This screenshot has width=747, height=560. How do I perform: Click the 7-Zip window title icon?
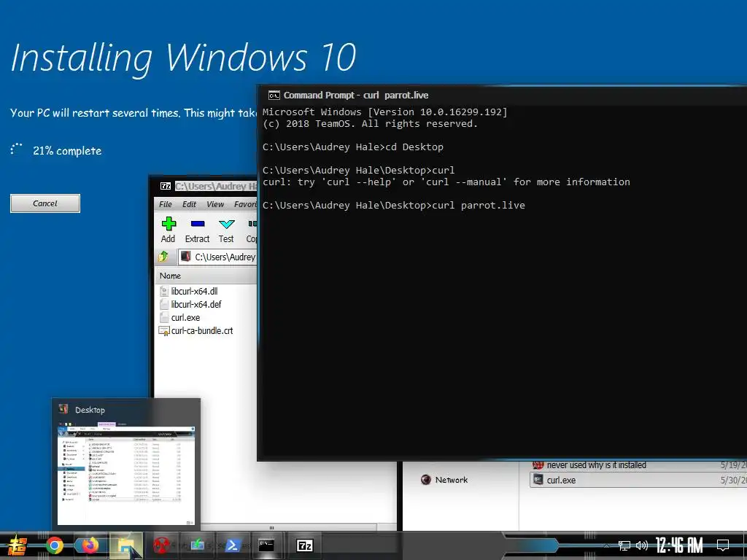click(166, 186)
